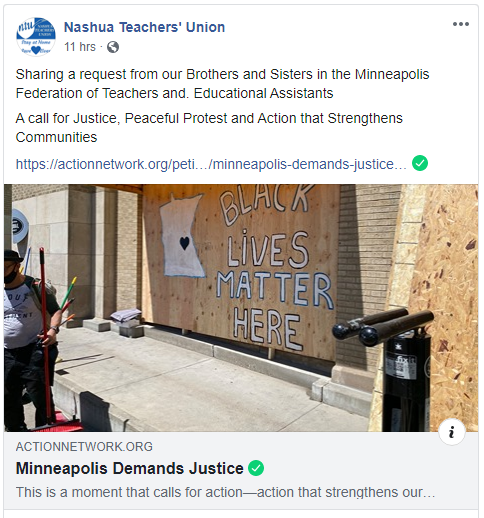Click the Nashua Teachers' Union profile picture
484x518 pixels.
36,36
